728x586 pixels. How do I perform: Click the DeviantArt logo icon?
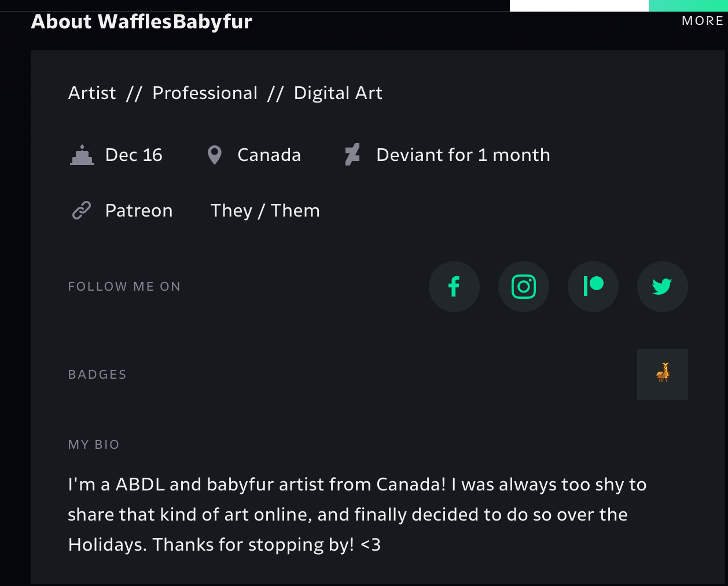352,155
